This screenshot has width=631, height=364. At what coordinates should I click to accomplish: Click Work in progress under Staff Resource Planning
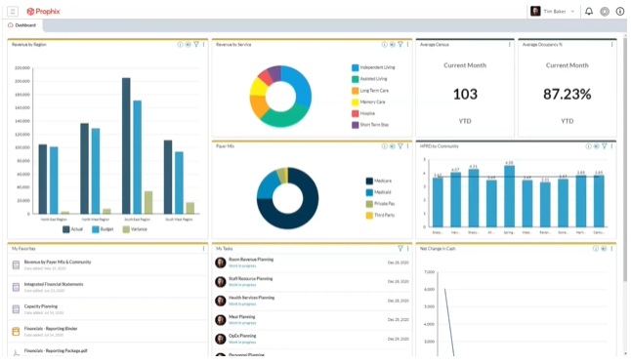242,285
